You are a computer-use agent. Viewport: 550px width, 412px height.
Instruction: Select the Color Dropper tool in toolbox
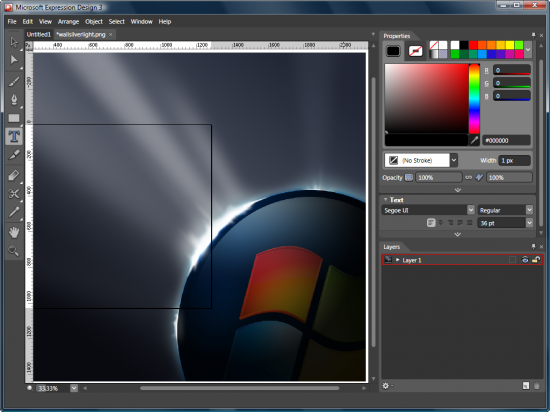14,212
